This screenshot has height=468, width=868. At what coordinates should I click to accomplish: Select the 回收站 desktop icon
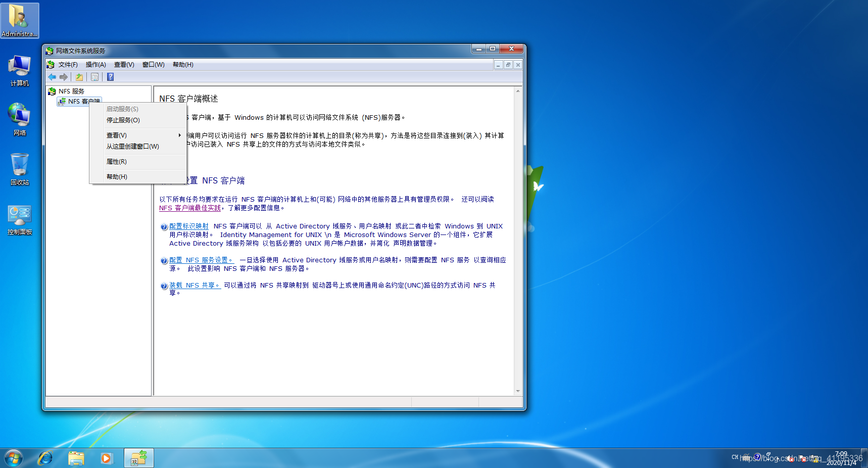pyautogui.click(x=20, y=169)
